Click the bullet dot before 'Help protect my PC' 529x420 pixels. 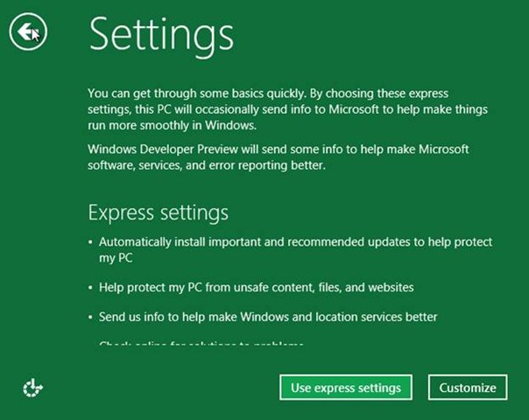[90, 288]
